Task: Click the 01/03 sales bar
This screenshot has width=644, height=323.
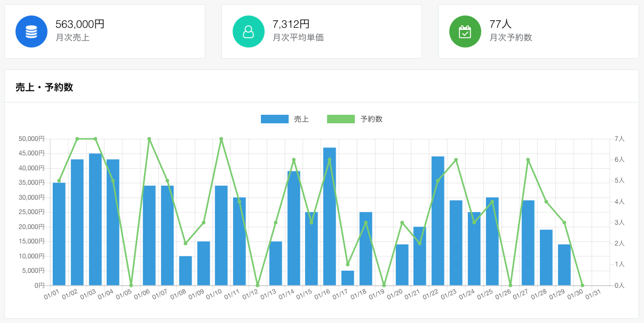Action: [x=95, y=219]
